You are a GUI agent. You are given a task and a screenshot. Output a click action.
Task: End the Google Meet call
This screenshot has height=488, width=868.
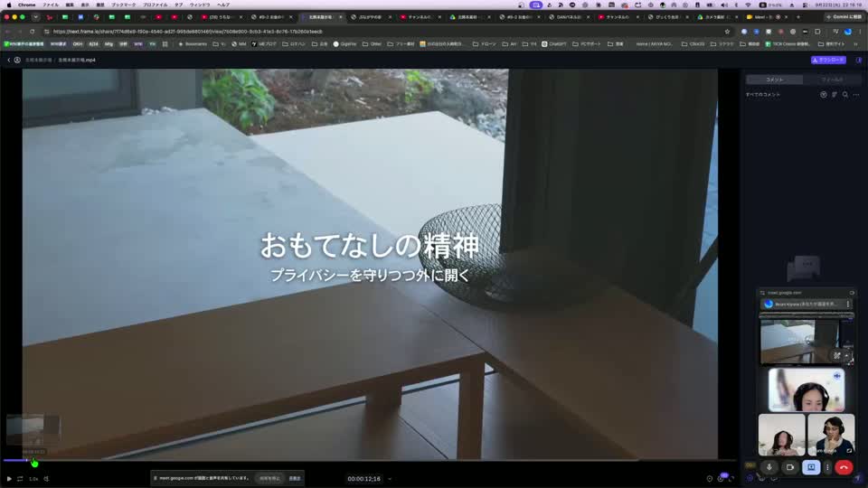(844, 467)
